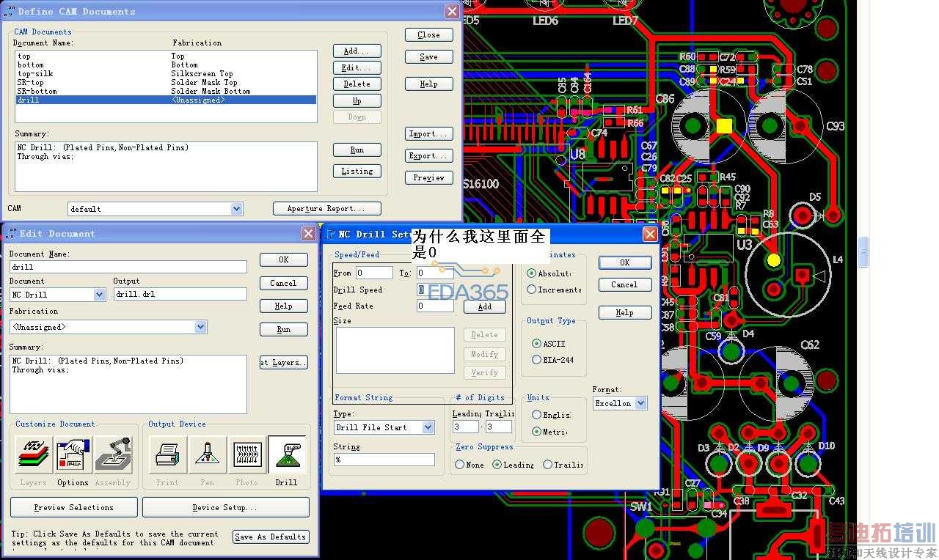Click the Feed Rate input field

(x=435, y=306)
